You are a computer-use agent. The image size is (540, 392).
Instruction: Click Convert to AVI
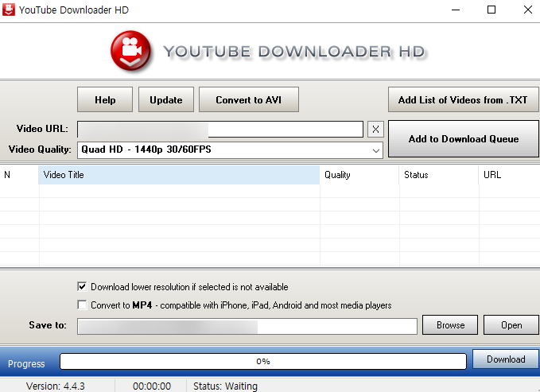[x=249, y=99]
